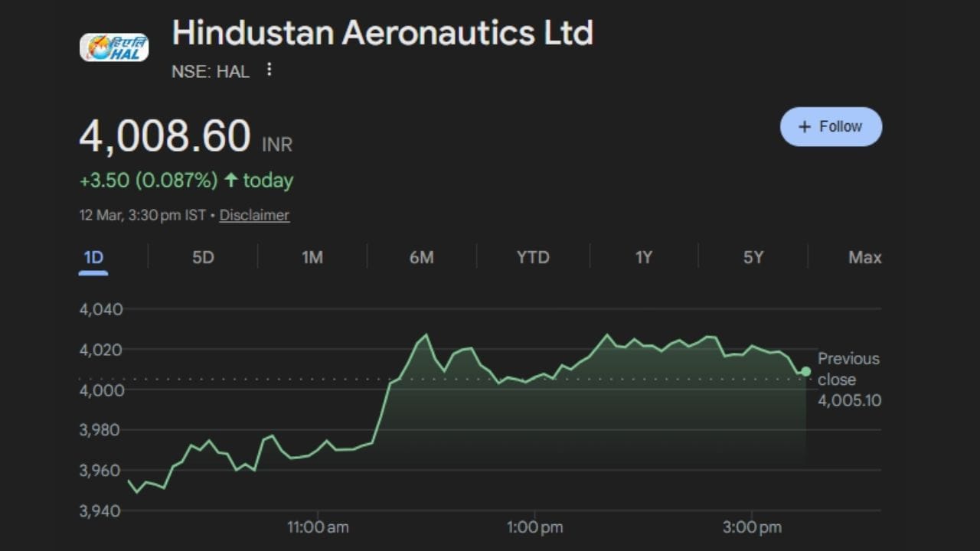Select the 1D time range tab
This screenshot has width=980, height=551.
[x=93, y=257]
